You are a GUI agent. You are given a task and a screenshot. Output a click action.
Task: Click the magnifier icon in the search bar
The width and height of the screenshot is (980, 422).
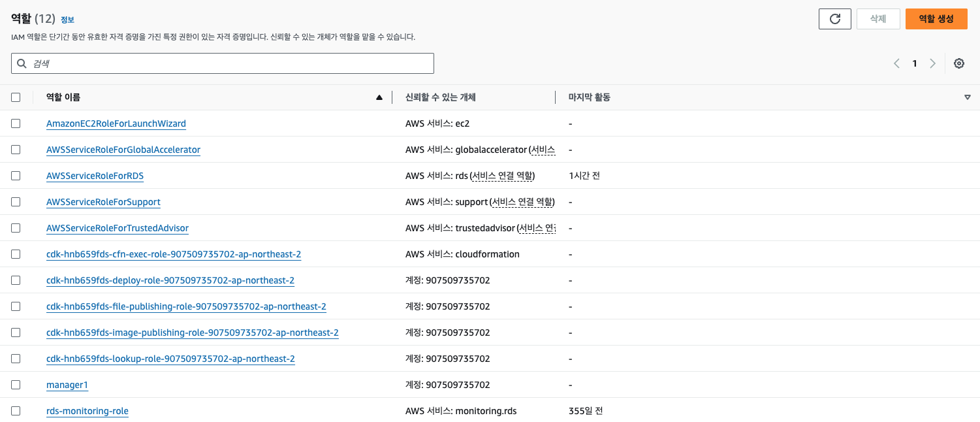22,63
